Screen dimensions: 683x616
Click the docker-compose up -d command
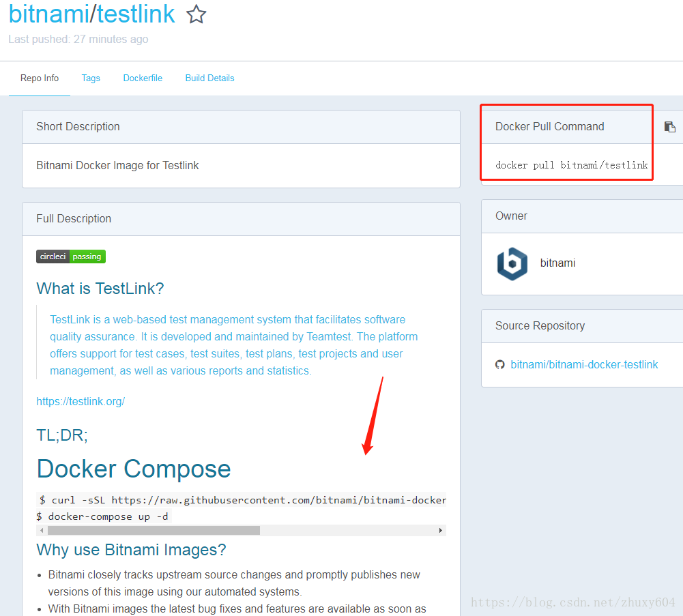click(102, 516)
